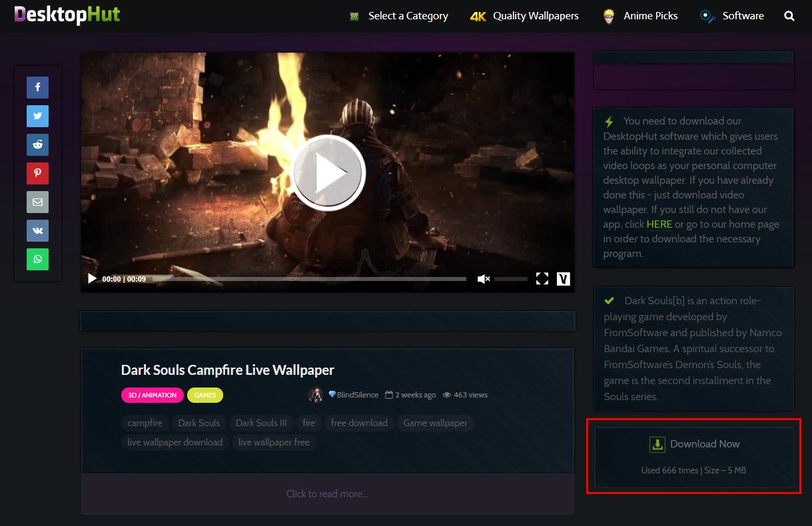
Task: Click the large center play button
Action: (x=329, y=172)
